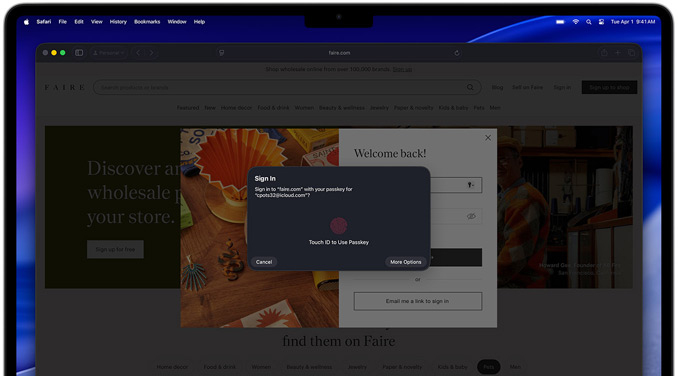Open the Safari menu

[44, 22]
